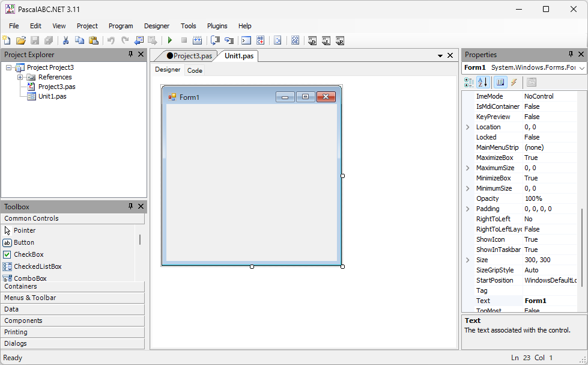Image resolution: width=588 pixels, height=365 pixels.
Task: Expand the Location property
Action: [x=468, y=127]
